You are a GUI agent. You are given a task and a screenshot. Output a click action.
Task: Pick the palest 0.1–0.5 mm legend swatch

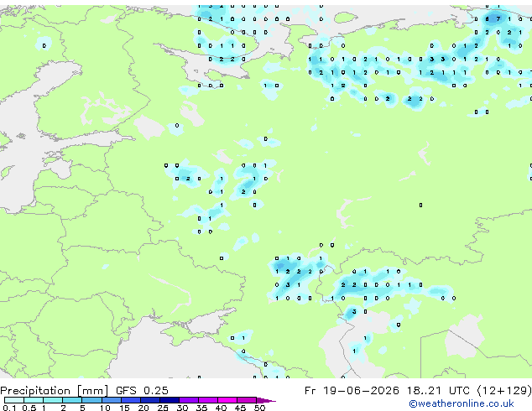click(14, 400)
